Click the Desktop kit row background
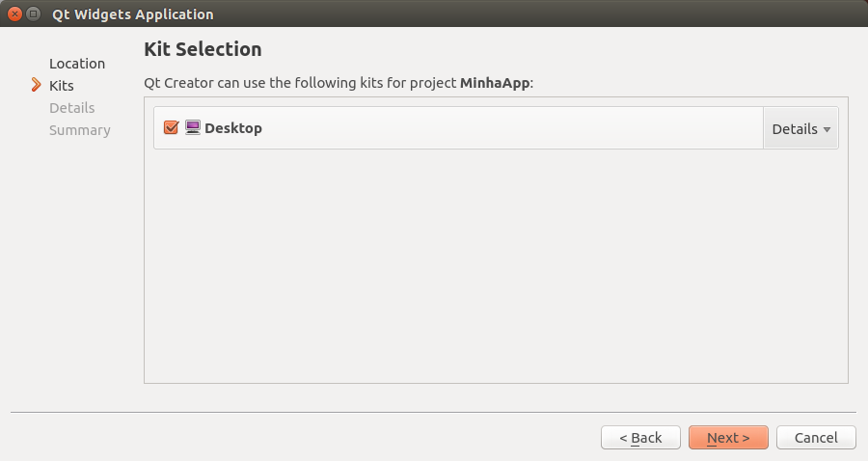The image size is (868, 461). tap(502, 128)
